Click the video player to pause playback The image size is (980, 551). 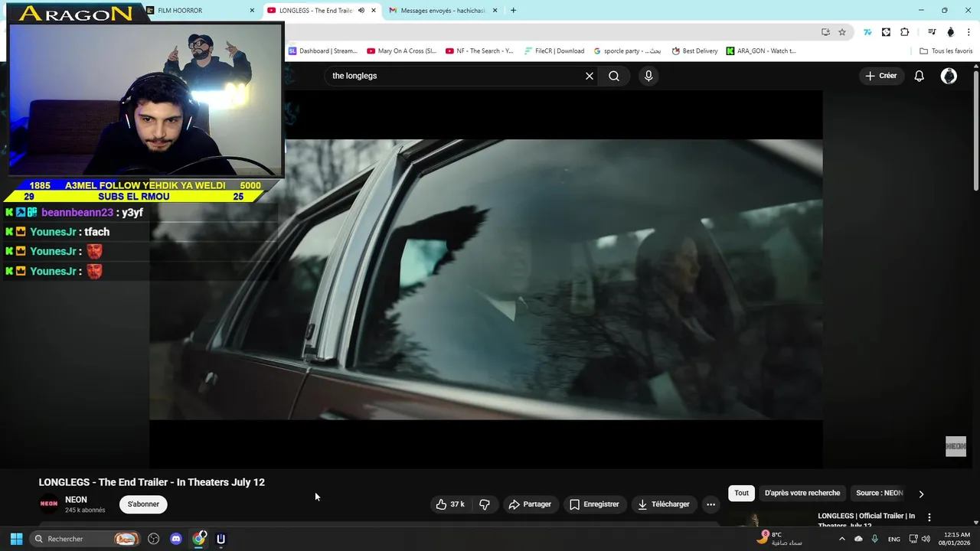click(x=485, y=279)
